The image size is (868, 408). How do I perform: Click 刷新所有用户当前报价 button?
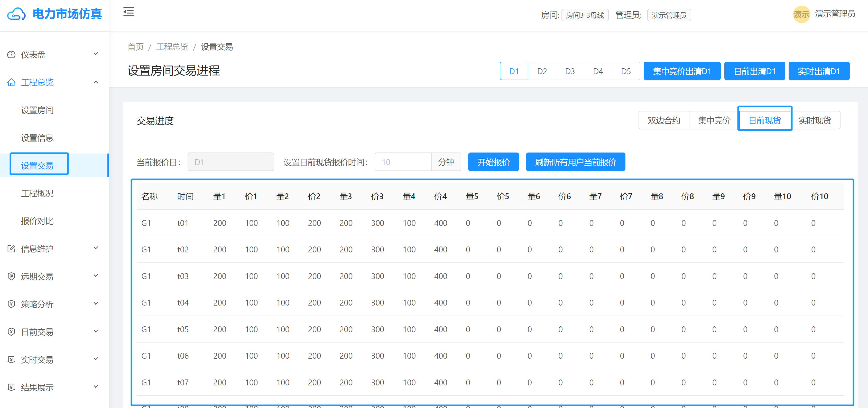click(x=576, y=162)
